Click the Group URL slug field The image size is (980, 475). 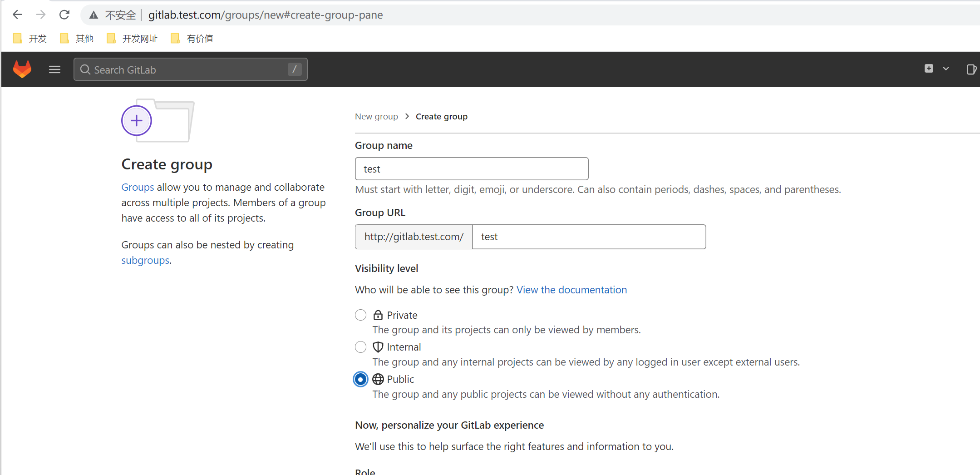(589, 237)
